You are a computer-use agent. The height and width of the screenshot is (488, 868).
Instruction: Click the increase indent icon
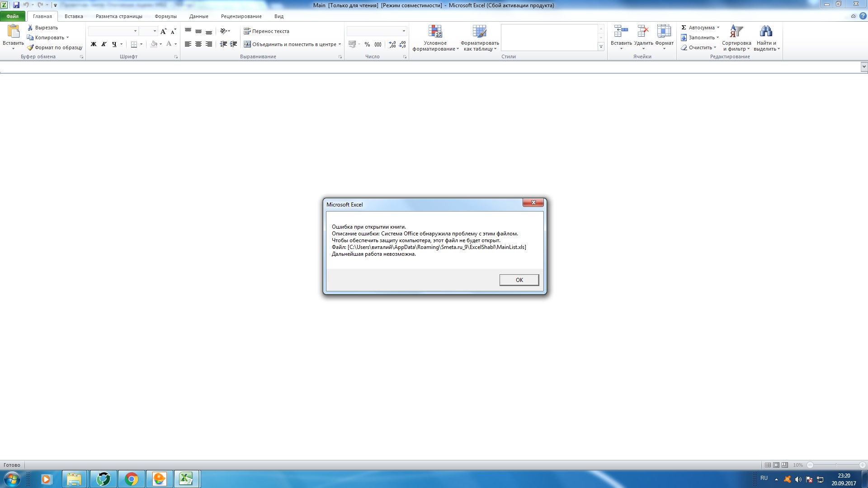click(x=234, y=44)
